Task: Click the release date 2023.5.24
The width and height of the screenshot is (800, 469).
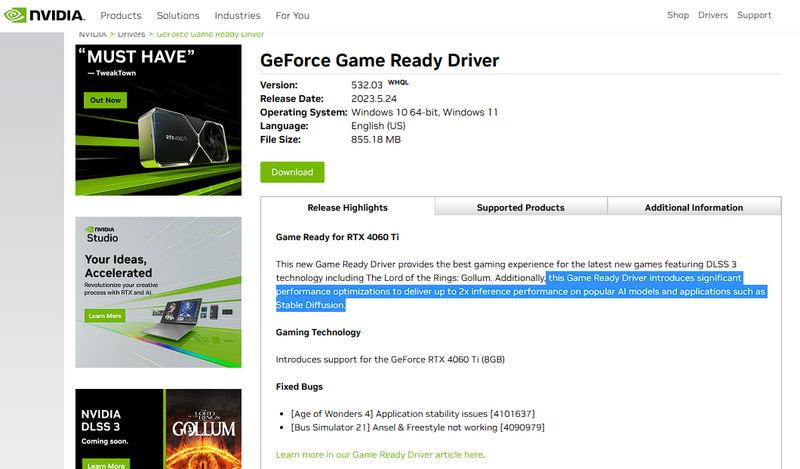Action: point(374,98)
